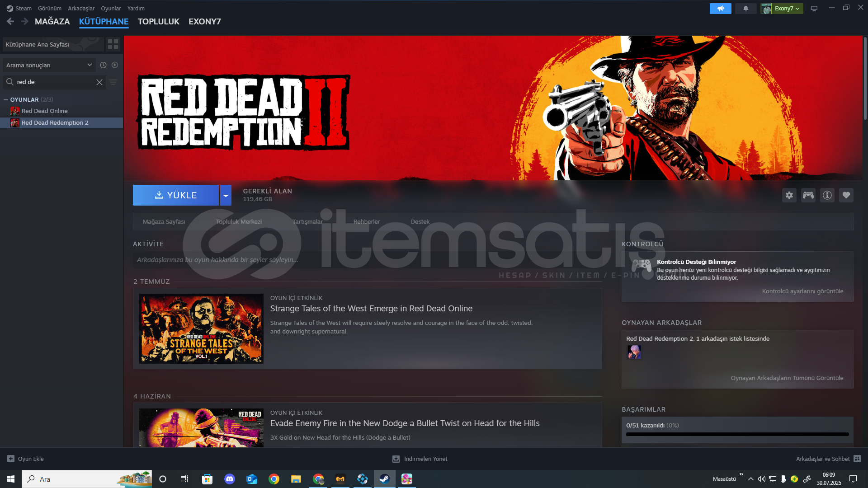
Task: Open Microsoft Store from taskbar
Action: [208, 479]
